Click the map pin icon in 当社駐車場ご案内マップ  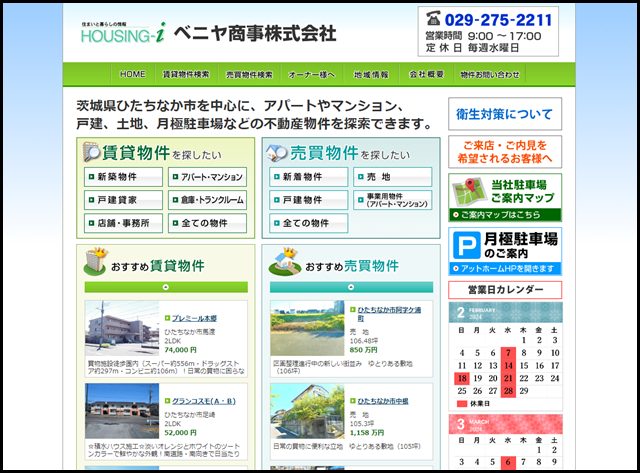tap(469, 191)
